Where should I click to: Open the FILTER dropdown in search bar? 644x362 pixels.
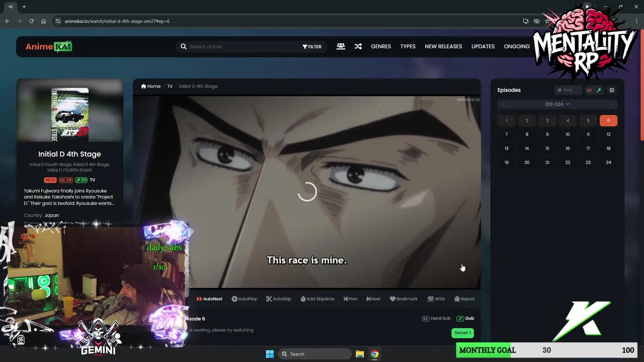point(312,46)
